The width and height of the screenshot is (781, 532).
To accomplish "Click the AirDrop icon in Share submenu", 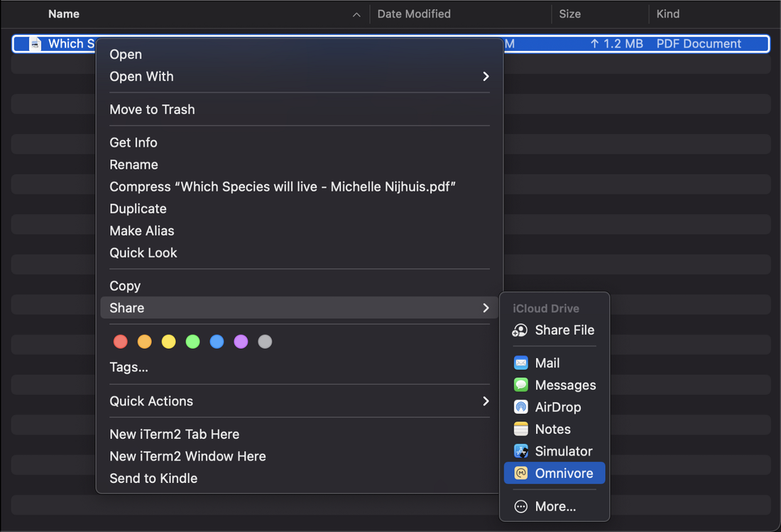I will (x=521, y=407).
